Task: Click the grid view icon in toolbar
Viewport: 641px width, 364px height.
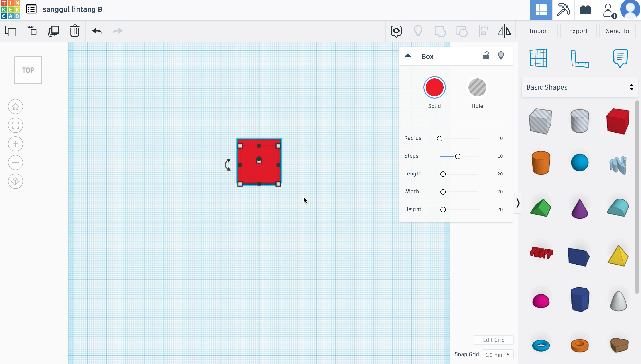Action: click(x=541, y=10)
